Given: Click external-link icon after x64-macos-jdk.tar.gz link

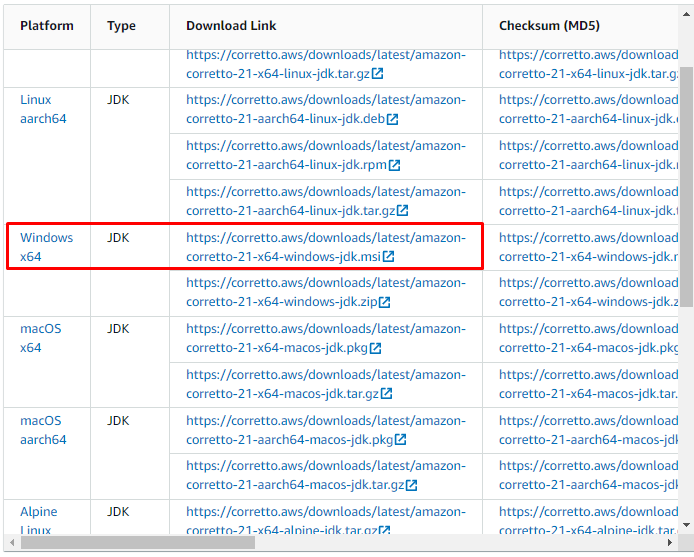Looking at the screenshot, I should tap(386, 394).
